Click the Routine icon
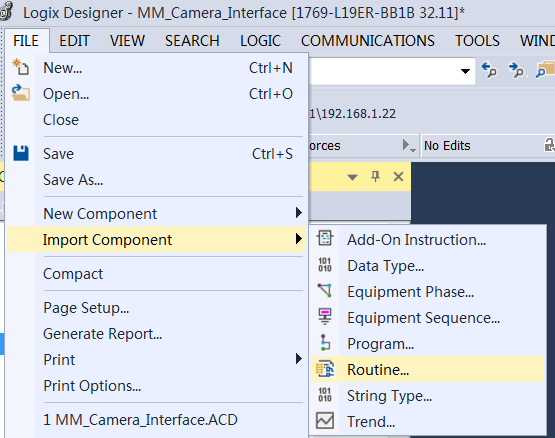The height and width of the screenshot is (438, 555). point(325,369)
